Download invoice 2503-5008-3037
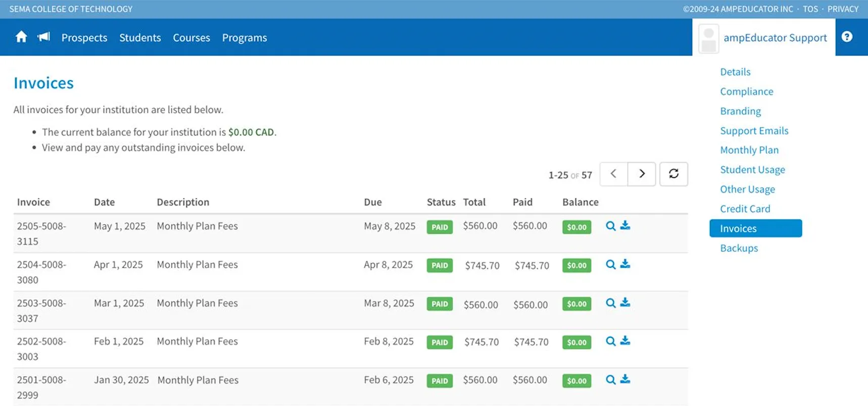Screen dimensions: 868x406 625,302
